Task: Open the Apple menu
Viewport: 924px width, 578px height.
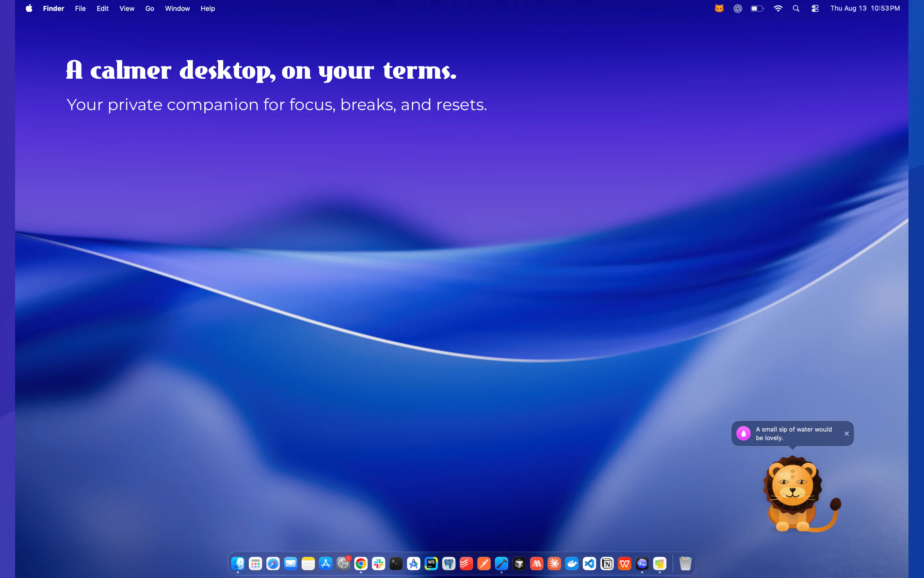Action: tap(29, 8)
